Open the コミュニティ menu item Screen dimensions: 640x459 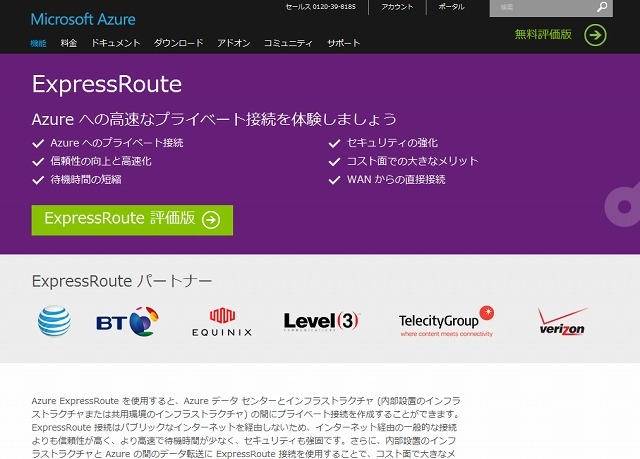pos(288,43)
